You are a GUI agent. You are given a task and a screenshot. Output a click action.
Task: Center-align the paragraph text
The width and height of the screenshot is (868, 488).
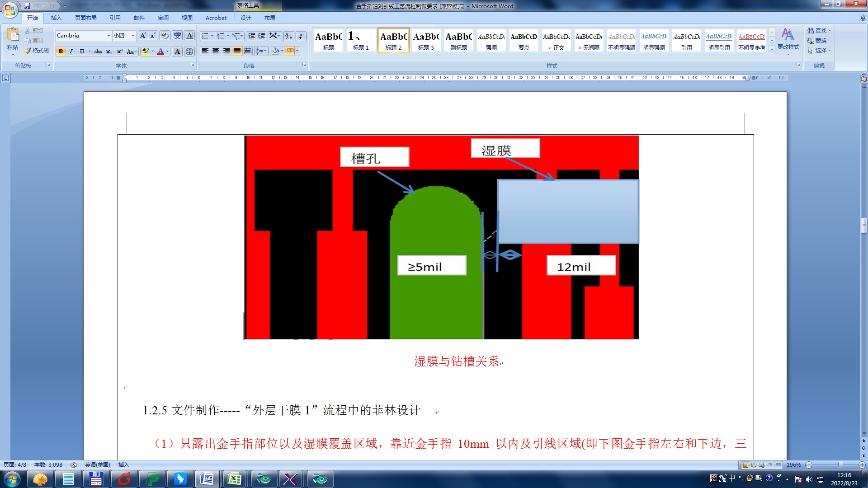pos(216,51)
